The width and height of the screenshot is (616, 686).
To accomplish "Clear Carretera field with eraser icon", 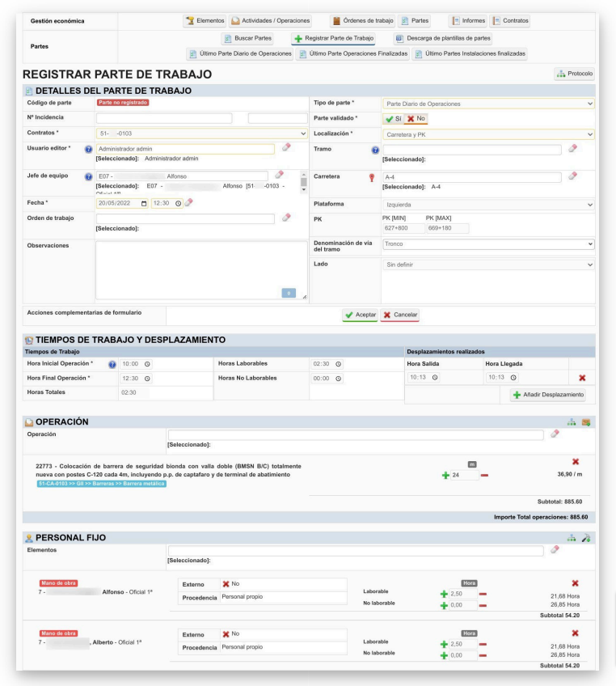I will click(572, 176).
